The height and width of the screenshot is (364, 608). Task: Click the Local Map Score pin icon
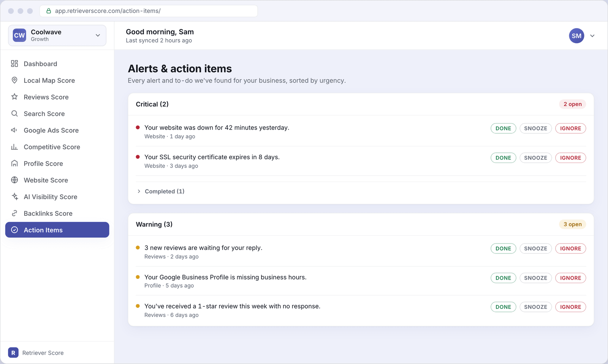point(14,80)
